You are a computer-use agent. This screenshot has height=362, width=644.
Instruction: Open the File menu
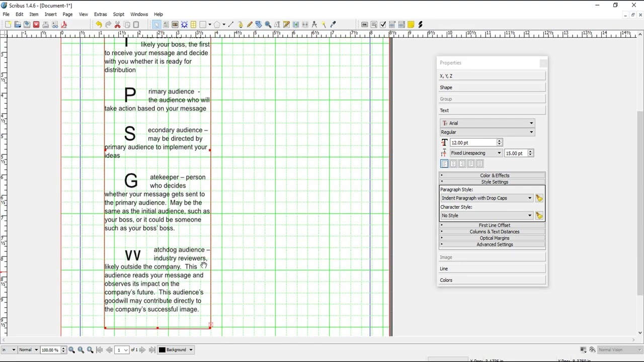(6, 15)
